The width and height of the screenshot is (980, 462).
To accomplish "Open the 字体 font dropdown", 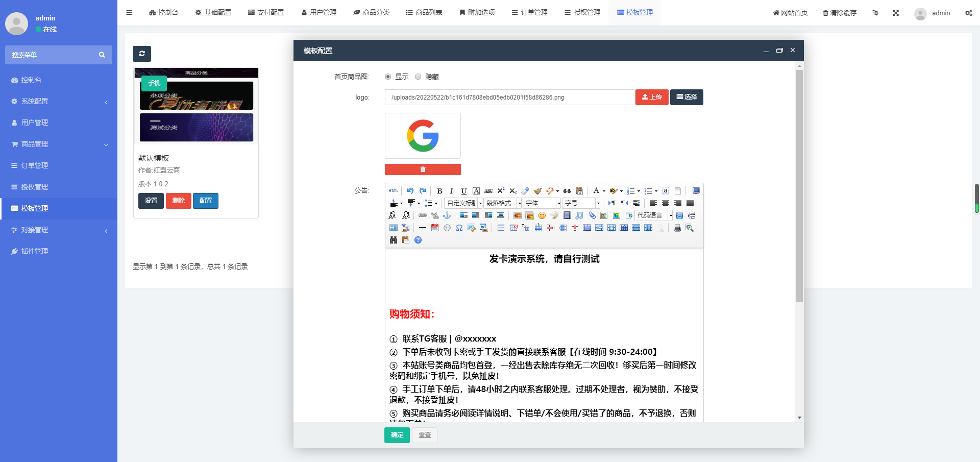I will [542, 203].
